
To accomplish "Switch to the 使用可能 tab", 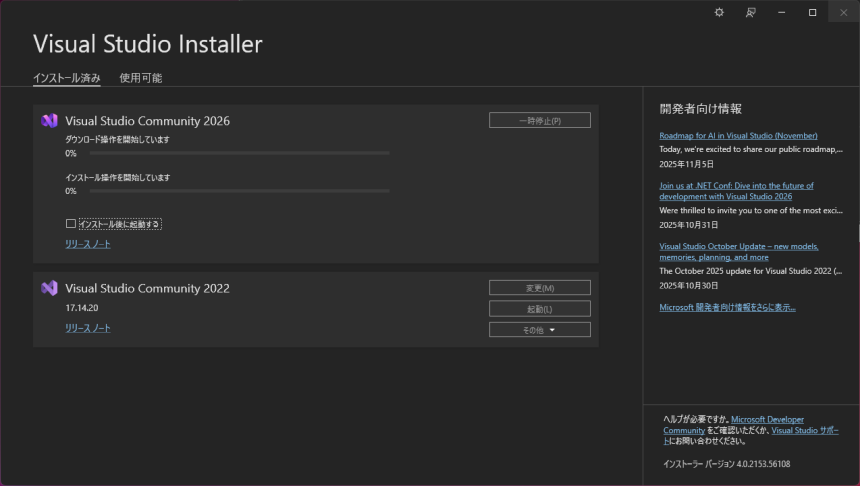I will click(x=140, y=78).
